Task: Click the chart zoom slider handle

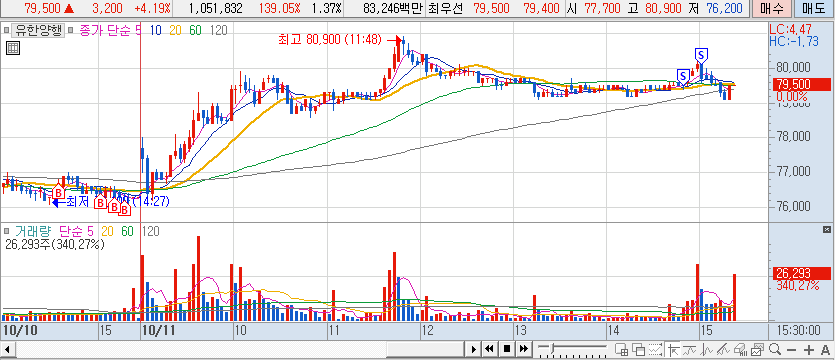Action: (552, 348)
